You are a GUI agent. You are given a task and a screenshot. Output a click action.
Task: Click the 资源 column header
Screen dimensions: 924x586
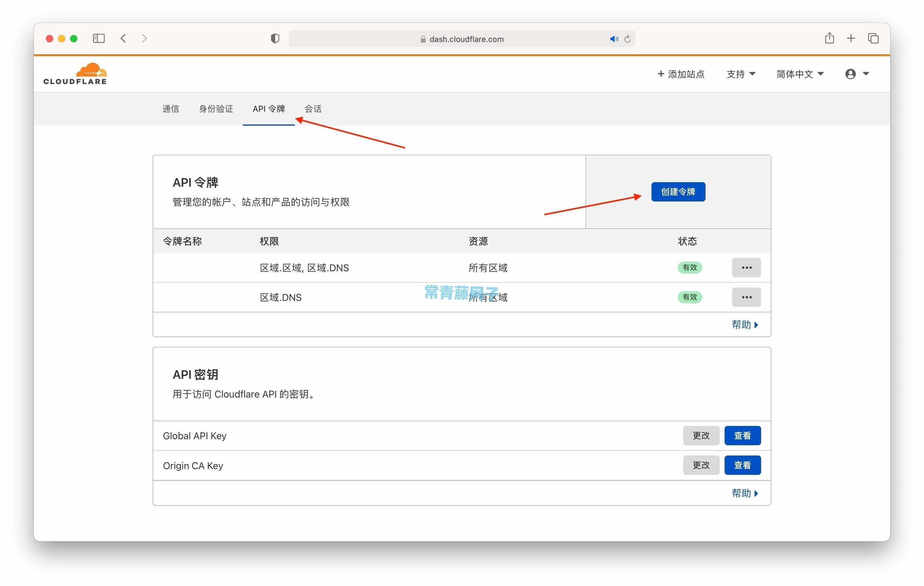pos(478,241)
